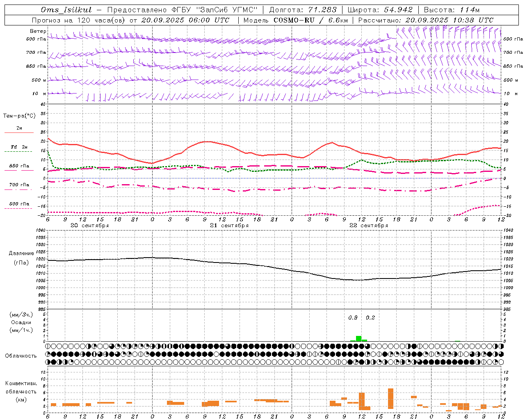Select the Тем-ра(°C) axis title
The image size is (525, 420).
(x=19, y=116)
